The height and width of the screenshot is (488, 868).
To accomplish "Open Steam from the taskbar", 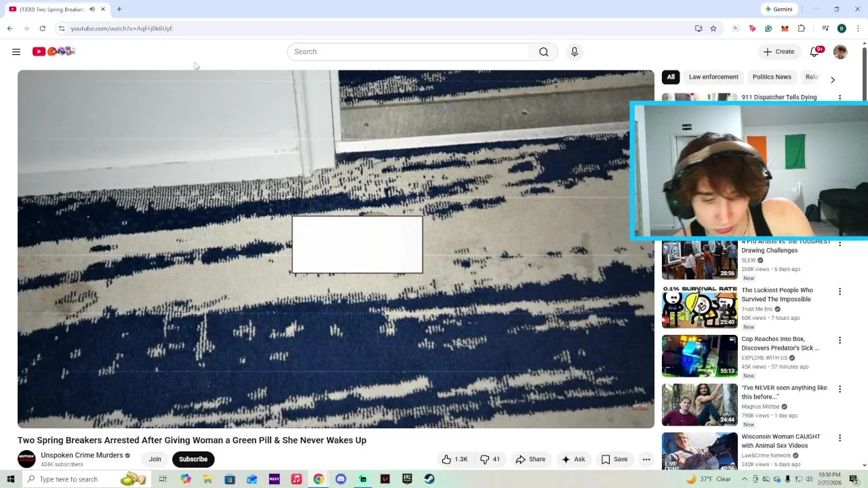I will [429, 479].
